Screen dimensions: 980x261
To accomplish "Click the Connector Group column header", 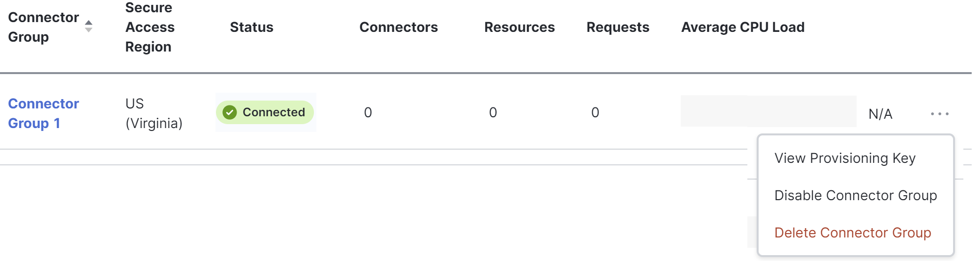I will (44, 27).
